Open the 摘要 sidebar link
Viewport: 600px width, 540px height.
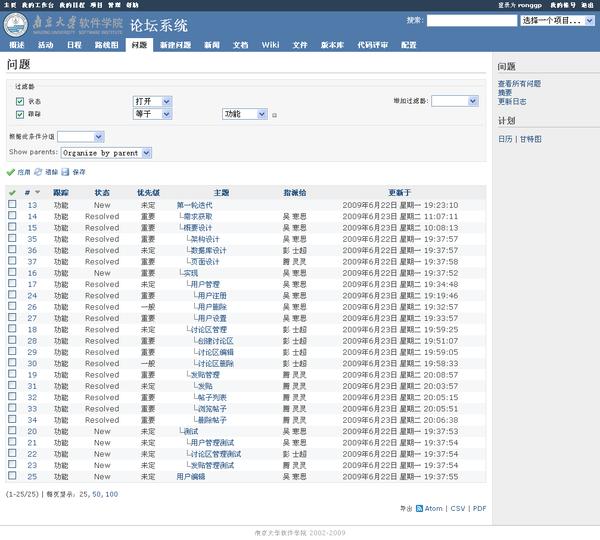tap(505, 93)
